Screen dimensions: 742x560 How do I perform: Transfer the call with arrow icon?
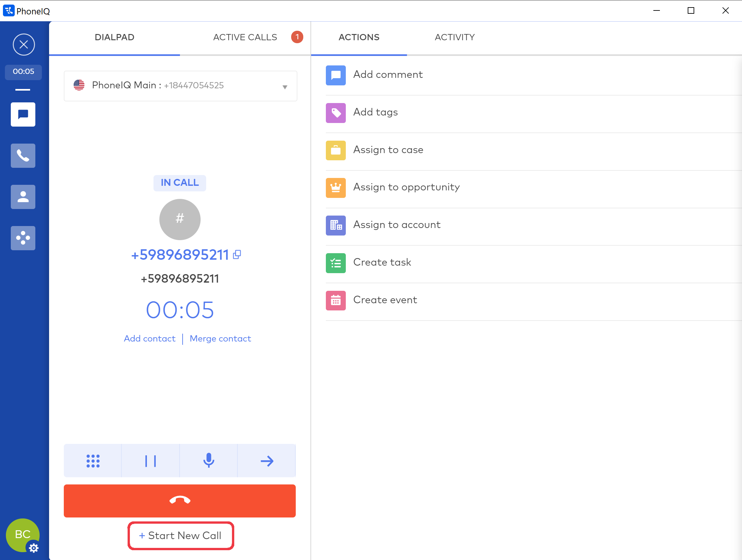267,461
